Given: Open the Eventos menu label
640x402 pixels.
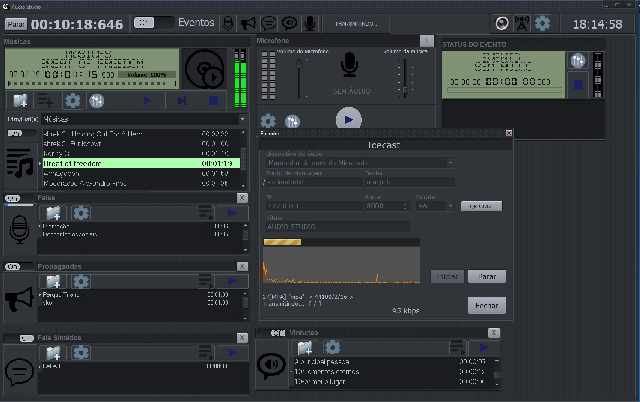Looking at the screenshot, I should coord(196,22).
